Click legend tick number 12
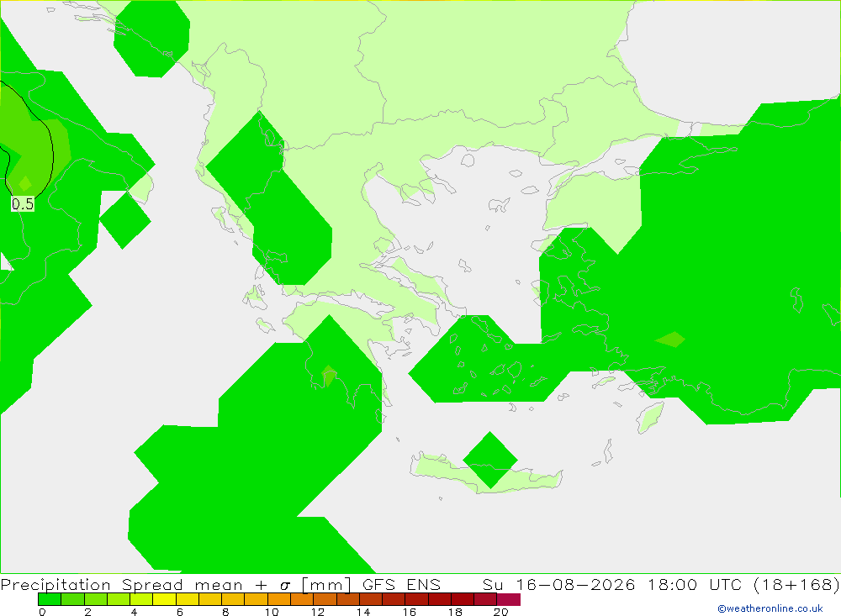The image size is (841, 616). (318, 612)
